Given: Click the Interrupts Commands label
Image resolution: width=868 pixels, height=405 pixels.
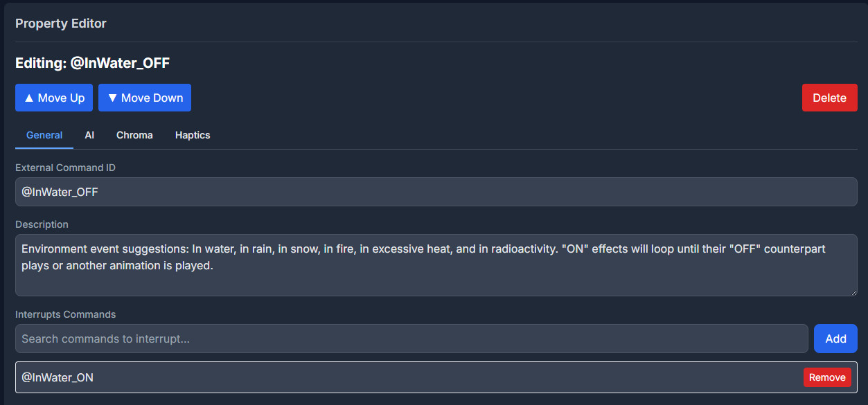Looking at the screenshot, I should (66, 314).
